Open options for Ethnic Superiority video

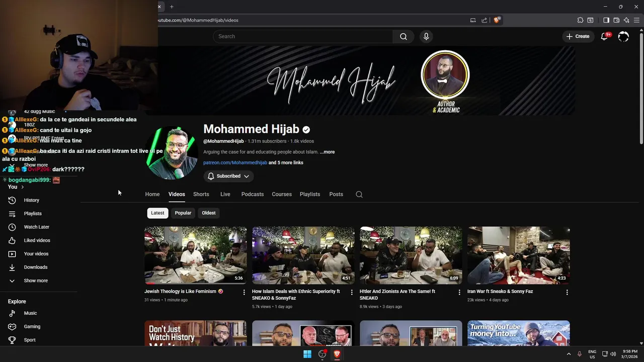(352, 292)
